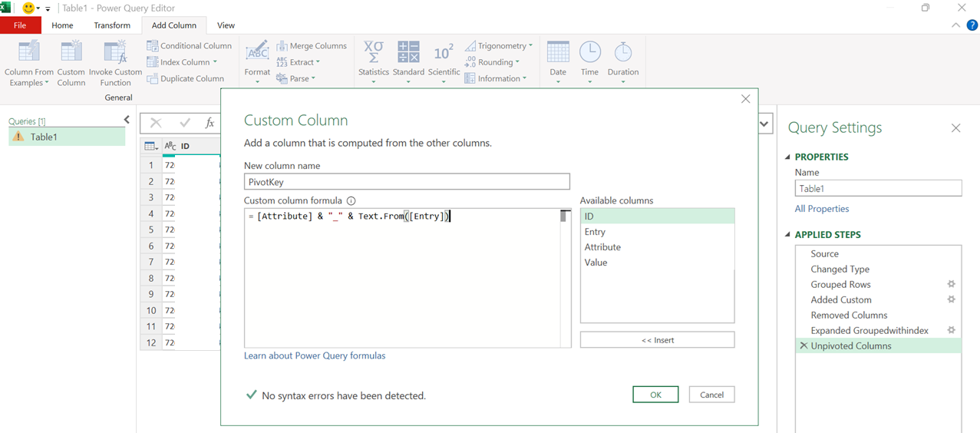
Task: Select Table1 query in Queries pane
Action: tap(67, 137)
